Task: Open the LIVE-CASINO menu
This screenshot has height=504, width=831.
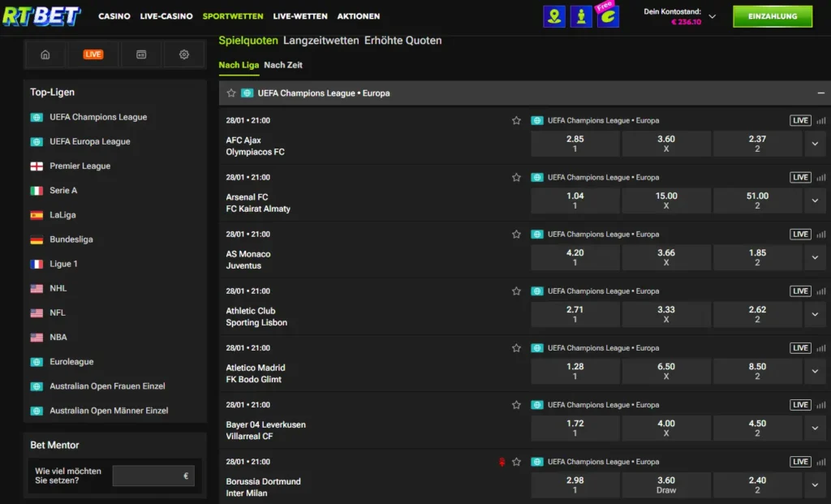Action: (x=166, y=16)
